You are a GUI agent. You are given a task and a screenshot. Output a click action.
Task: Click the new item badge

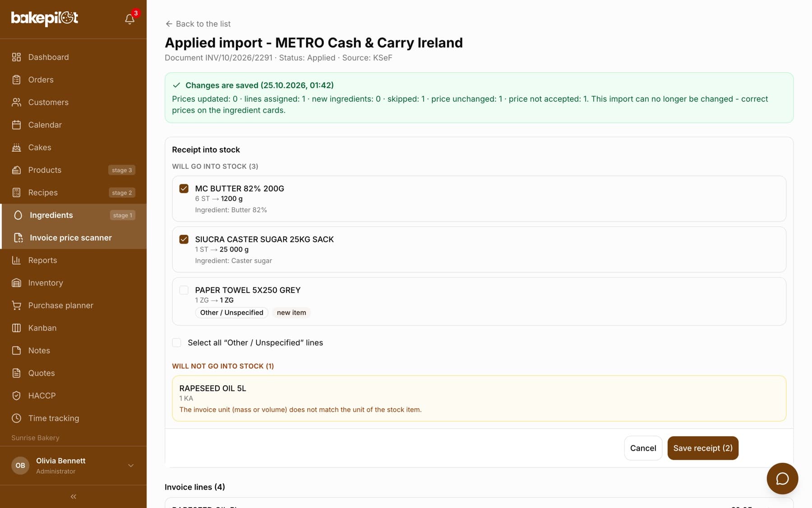[x=291, y=312]
